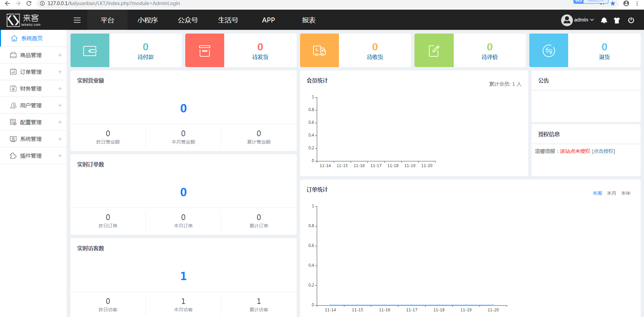Click the power logout icon
Image resolution: width=644 pixels, height=317 pixels.
(x=631, y=20)
